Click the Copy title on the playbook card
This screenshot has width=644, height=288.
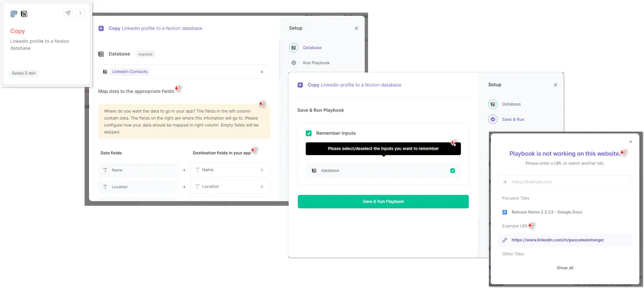coord(18,31)
